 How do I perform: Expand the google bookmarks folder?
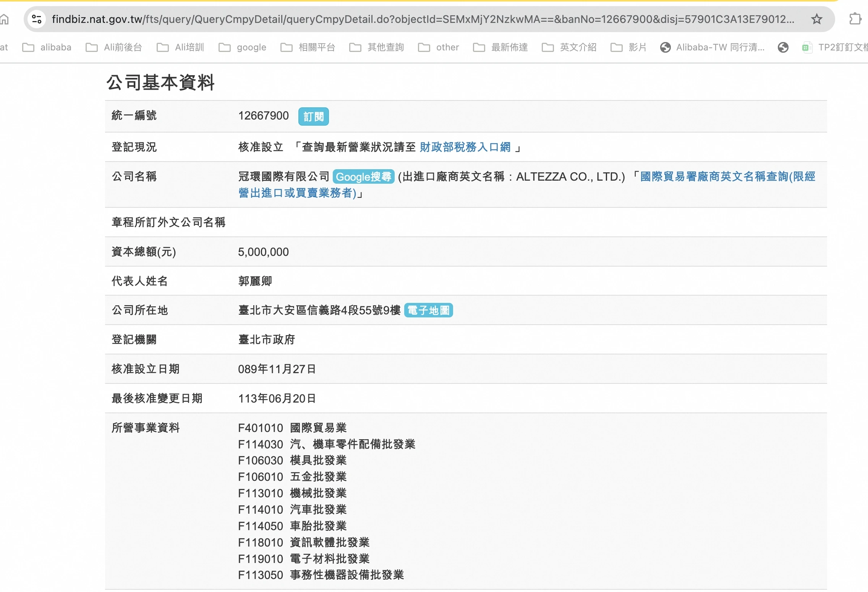(x=243, y=47)
